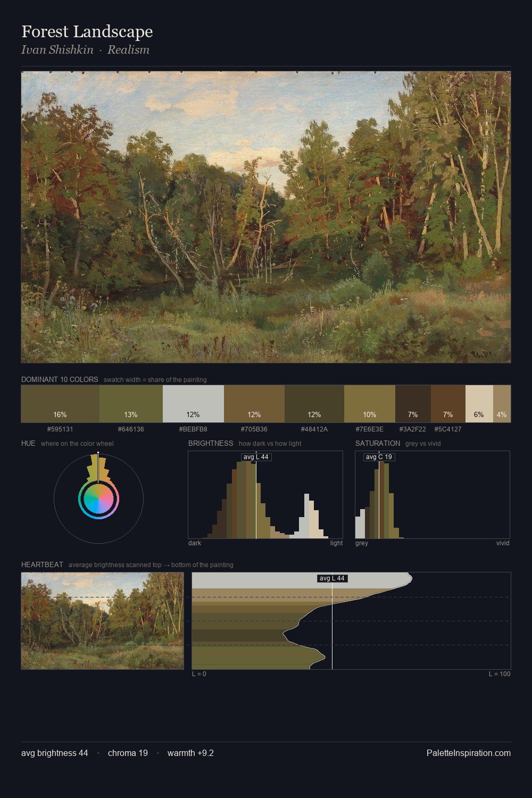Click the Forest Landscape title
Image resolution: width=532 pixels, height=798 pixels.
[x=87, y=31]
